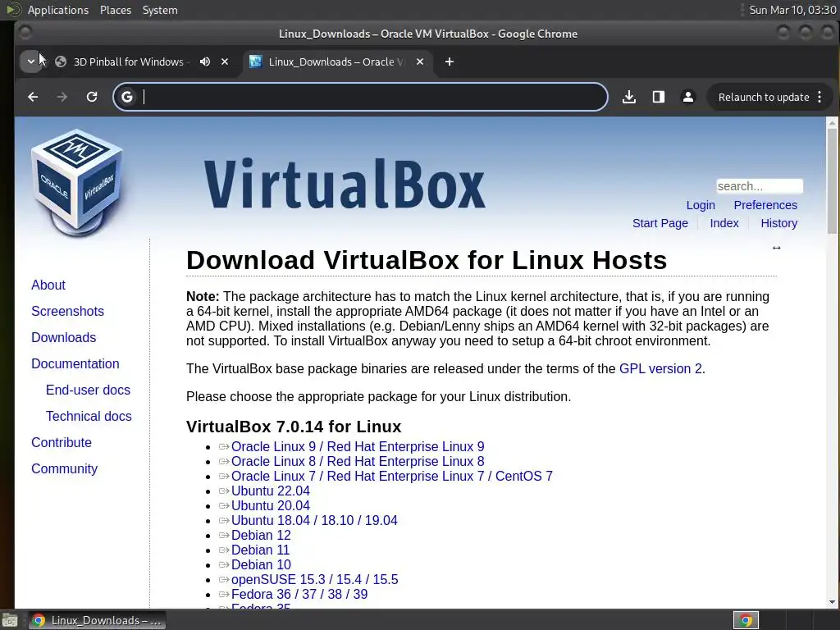Switch to the 3D Pinball for Windows tab

129,62
